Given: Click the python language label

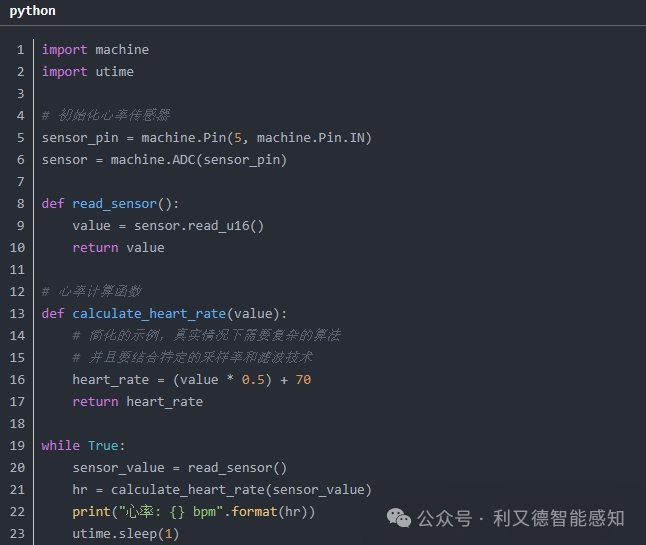Looking at the screenshot, I should coord(33,11).
